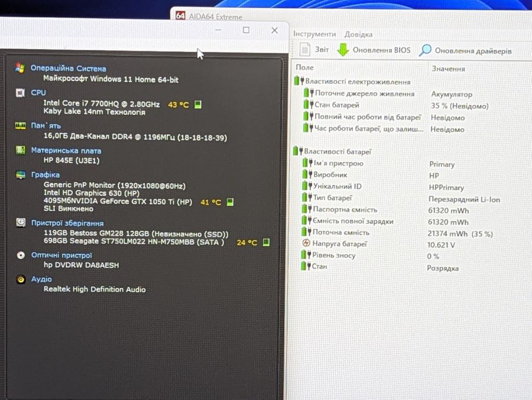Click battery icon beside Ємність повної зарядки
Screen dimensions: 532x400
(306, 220)
